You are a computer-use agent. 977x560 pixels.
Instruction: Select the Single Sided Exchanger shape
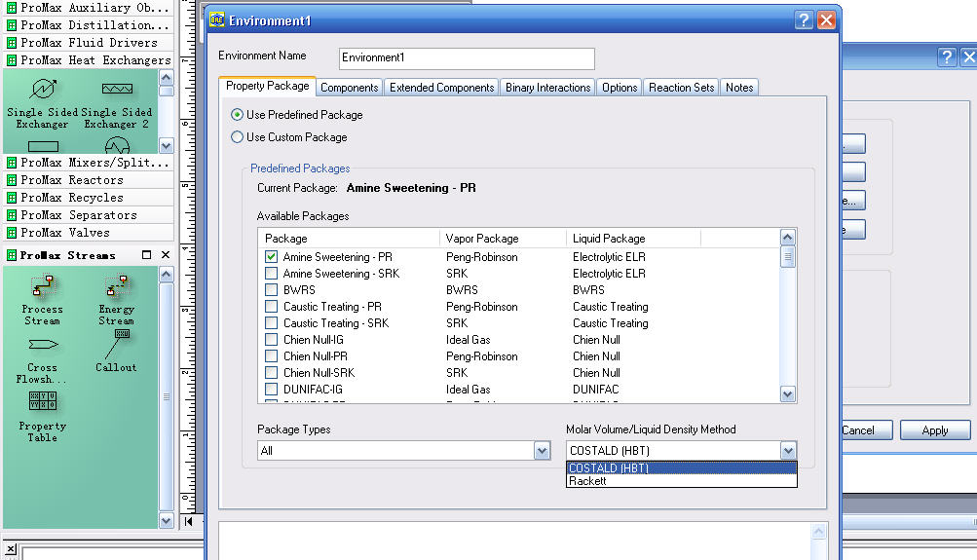(x=42, y=104)
